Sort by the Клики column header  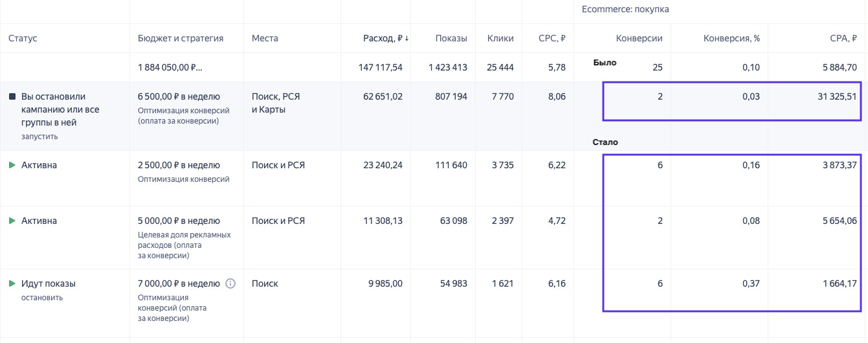tap(500, 38)
